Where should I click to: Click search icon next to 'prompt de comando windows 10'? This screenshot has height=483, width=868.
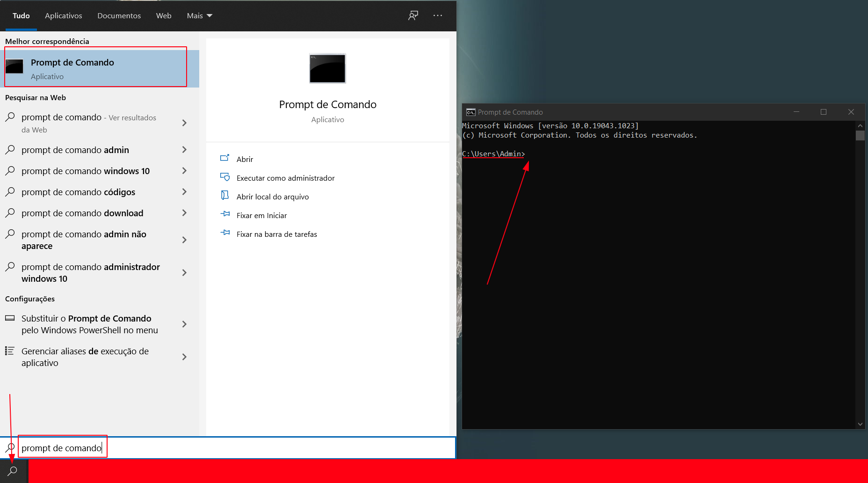coord(10,171)
